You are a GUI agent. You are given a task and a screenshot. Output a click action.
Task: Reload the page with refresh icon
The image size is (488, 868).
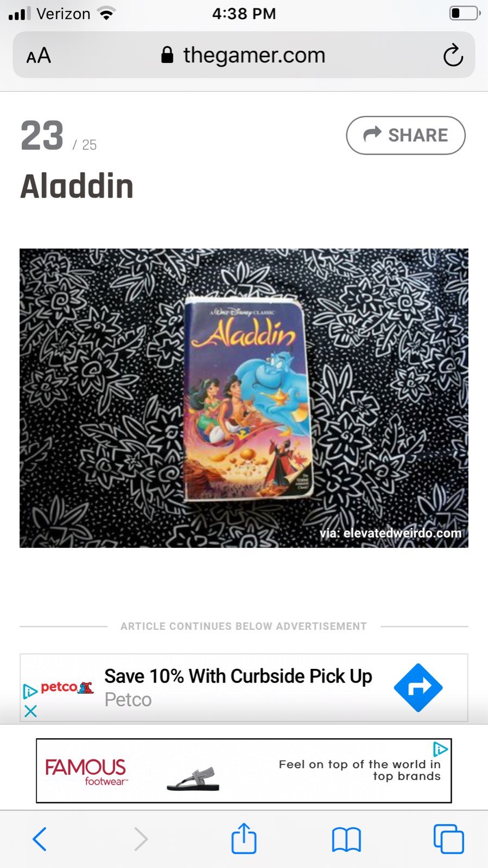tap(453, 55)
